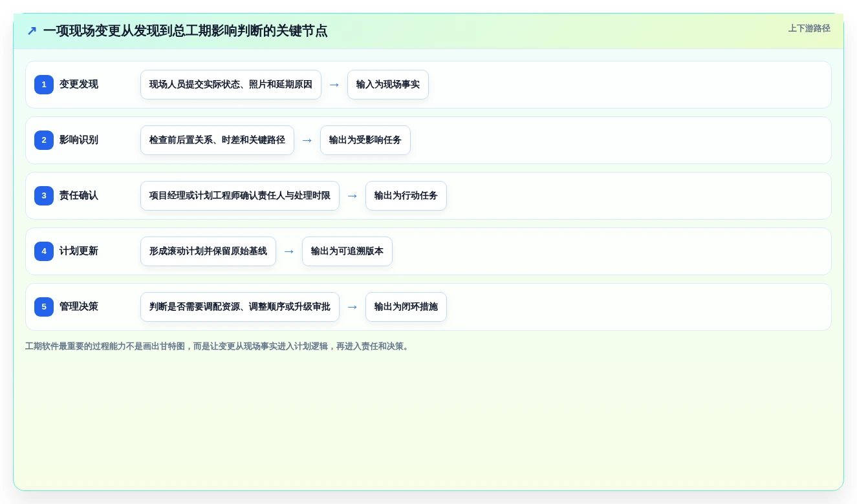
Task: Select step number 4 badge for 计划更新
Action: (x=44, y=251)
